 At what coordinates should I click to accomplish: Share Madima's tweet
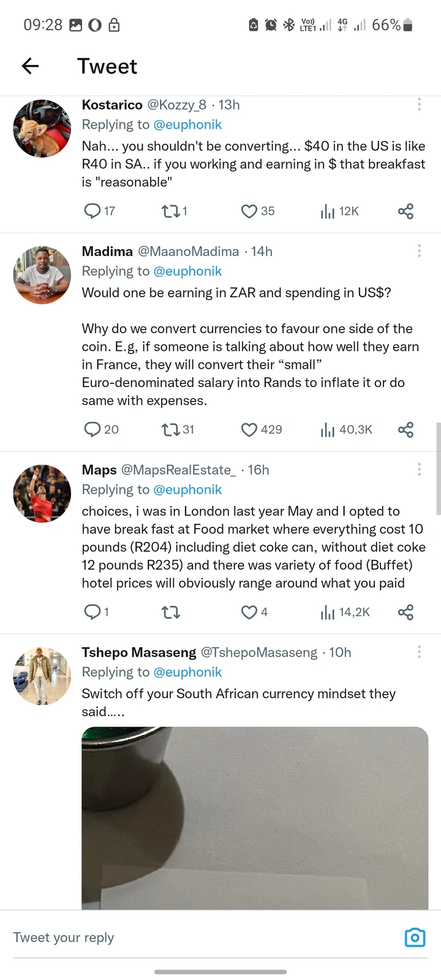coord(405,429)
